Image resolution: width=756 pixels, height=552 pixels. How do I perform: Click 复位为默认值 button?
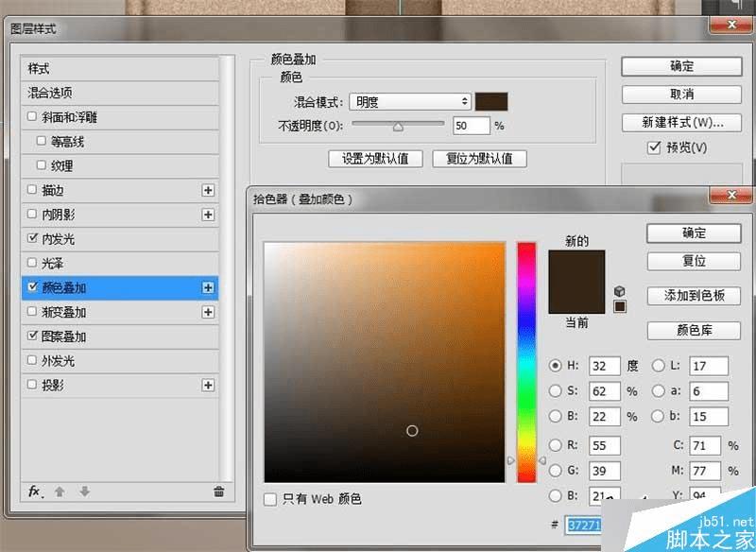coord(479,159)
